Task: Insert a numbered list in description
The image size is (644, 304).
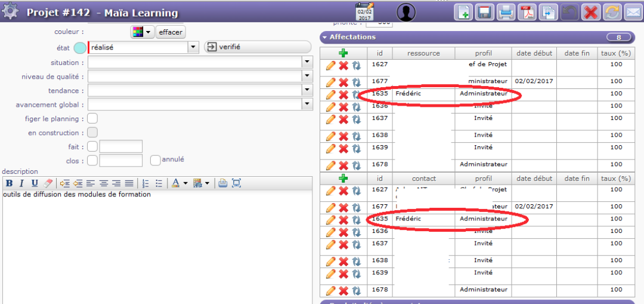Action: 145,183
